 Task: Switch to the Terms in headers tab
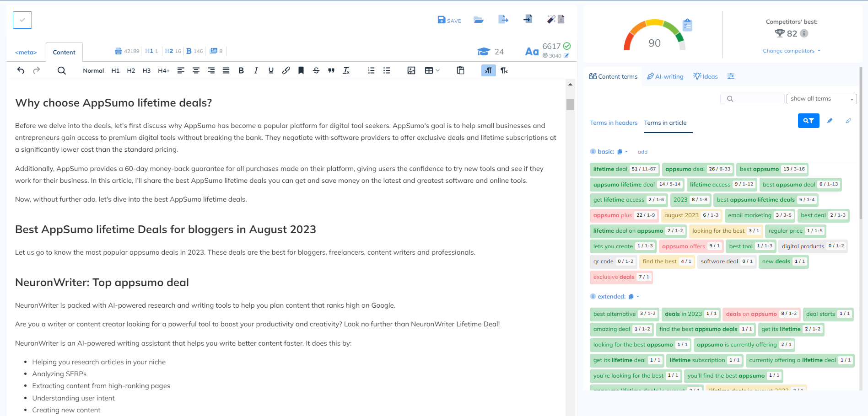click(614, 123)
